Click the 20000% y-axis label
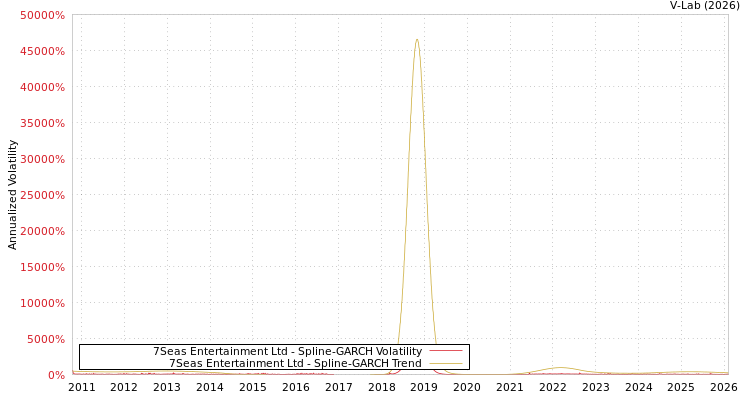 (x=42, y=231)
